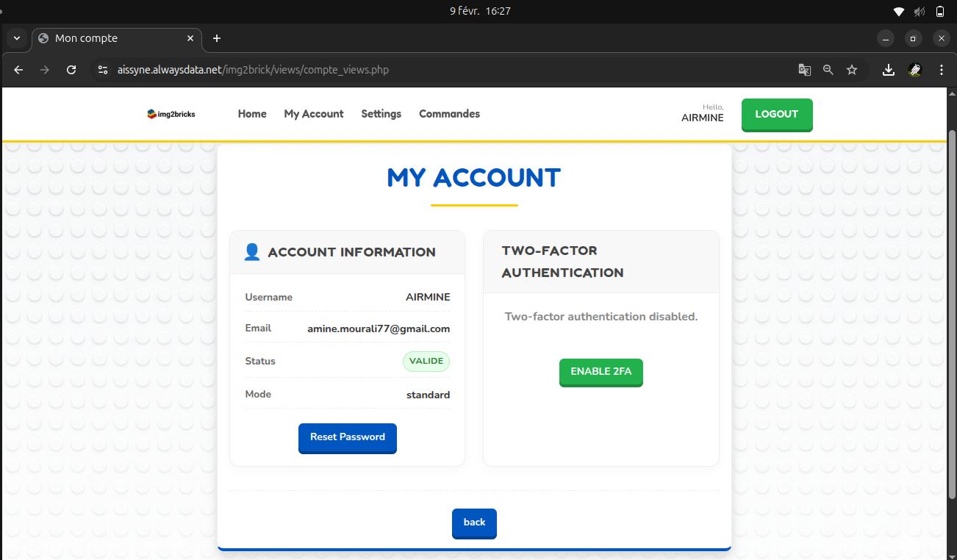Open new tab with plus icon
Screen dimensions: 957x560
coord(217,38)
